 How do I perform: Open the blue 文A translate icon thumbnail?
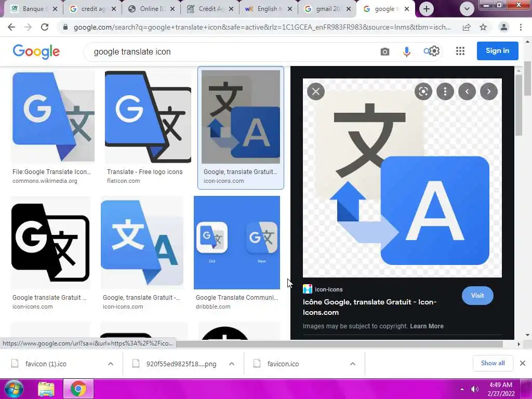click(x=142, y=243)
